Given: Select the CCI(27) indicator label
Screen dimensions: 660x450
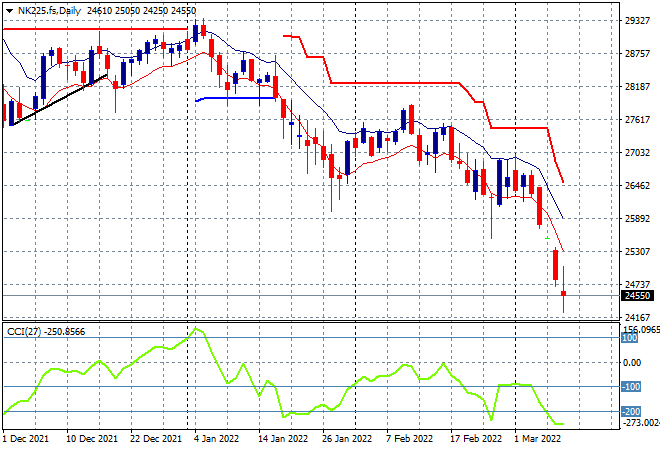Looking at the screenshot, I should [x=24, y=332].
